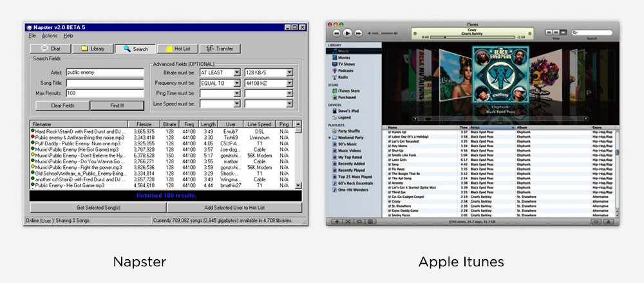The width and height of the screenshot is (644, 283).
Task: Toggle checkbox for 'Crazy' song
Action: point(389,201)
